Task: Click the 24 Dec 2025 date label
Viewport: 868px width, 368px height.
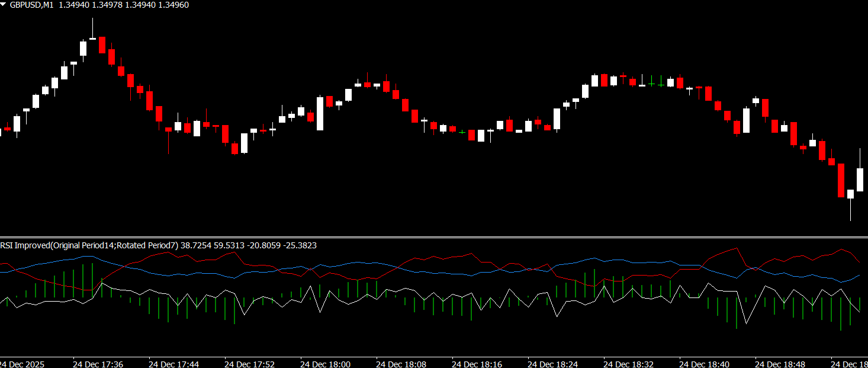Action: click(x=22, y=364)
